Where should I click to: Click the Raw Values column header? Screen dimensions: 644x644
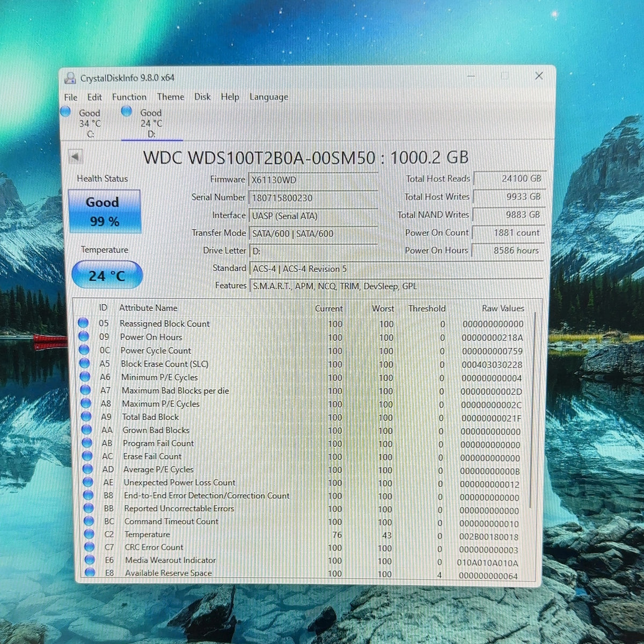[503, 309]
